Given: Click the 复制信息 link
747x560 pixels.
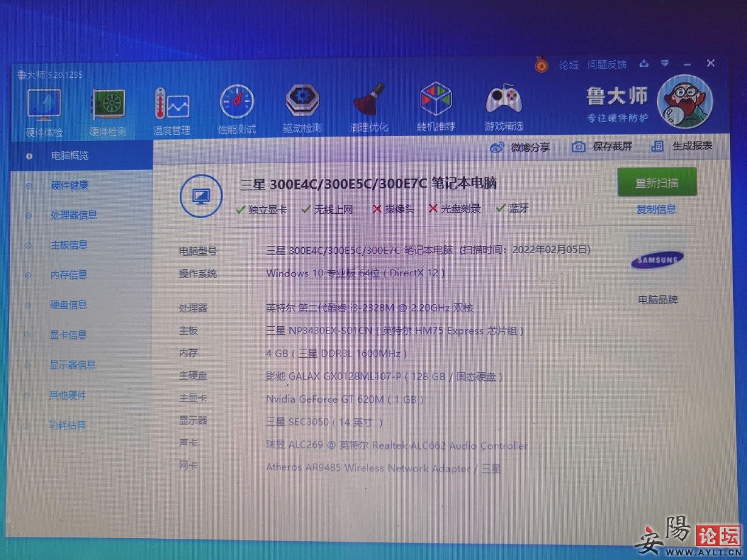Looking at the screenshot, I should pyautogui.click(x=656, y=209).
